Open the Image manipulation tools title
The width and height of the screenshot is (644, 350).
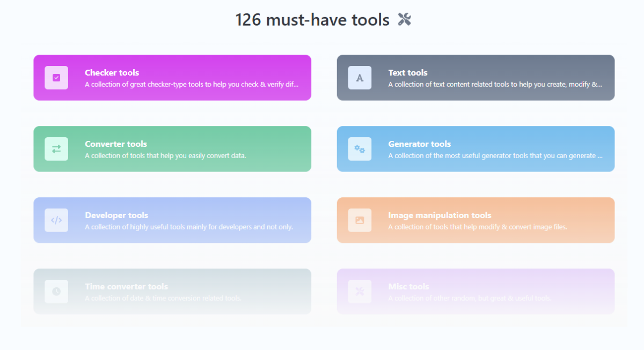pyautogui.click(x=440, y=215)
